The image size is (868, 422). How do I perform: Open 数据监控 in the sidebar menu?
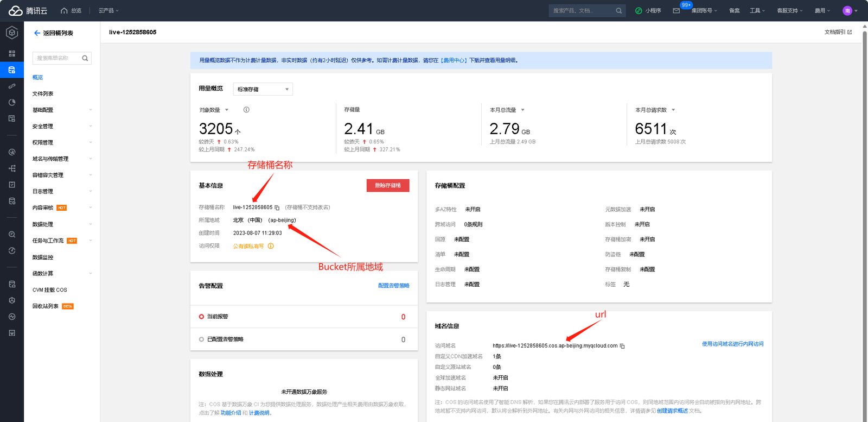[x=43, y=257]
